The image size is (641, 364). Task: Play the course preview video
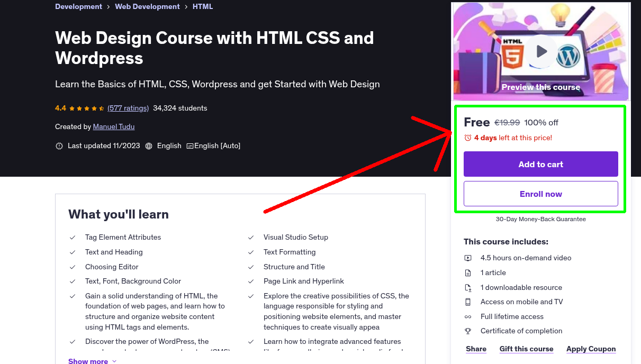click(x=541, y=51)
